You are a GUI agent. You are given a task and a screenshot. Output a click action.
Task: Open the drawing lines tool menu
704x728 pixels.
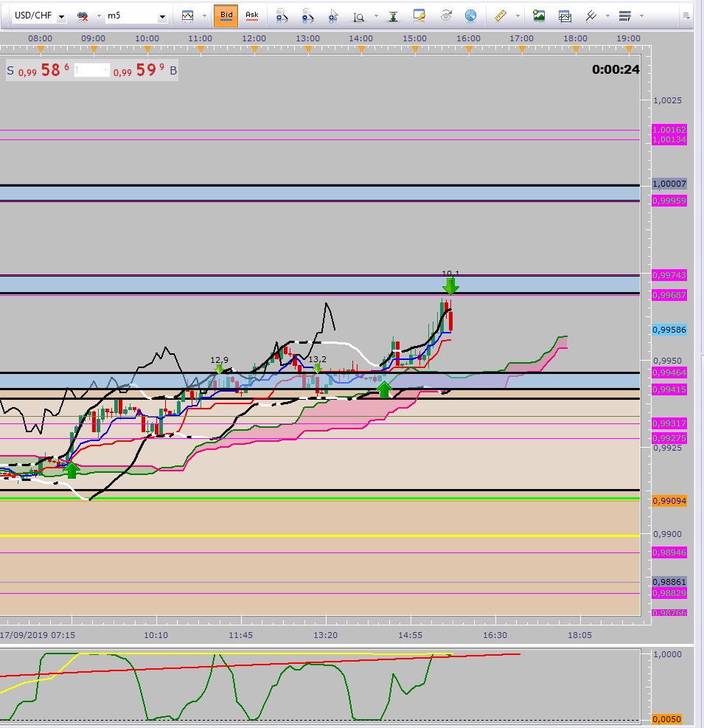(590, 15)
